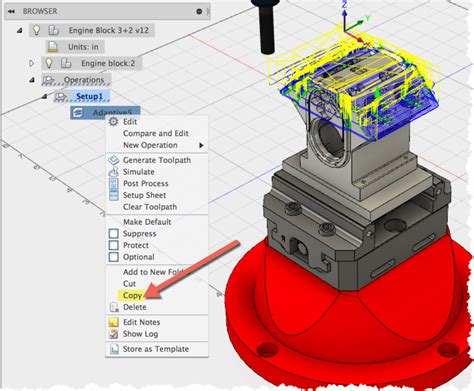
Task: Click the Post Process icon
Action: pyautogui.click(x=114, y=183)
